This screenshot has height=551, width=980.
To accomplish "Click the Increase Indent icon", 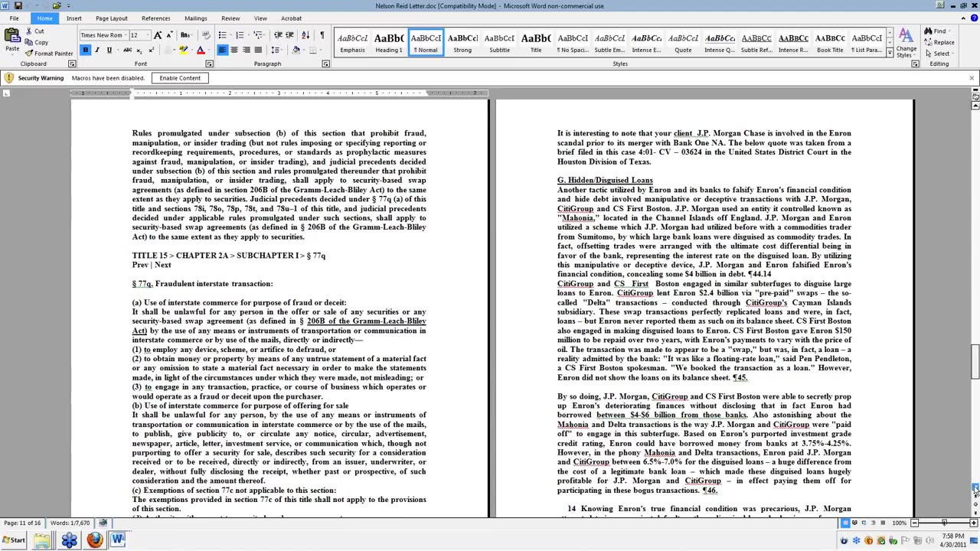I will (291, 35).
